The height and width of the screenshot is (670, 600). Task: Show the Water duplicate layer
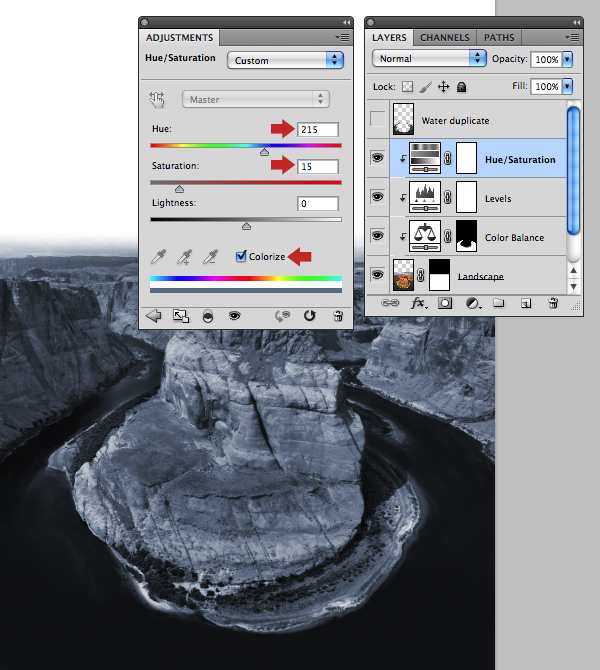[377, 119]
